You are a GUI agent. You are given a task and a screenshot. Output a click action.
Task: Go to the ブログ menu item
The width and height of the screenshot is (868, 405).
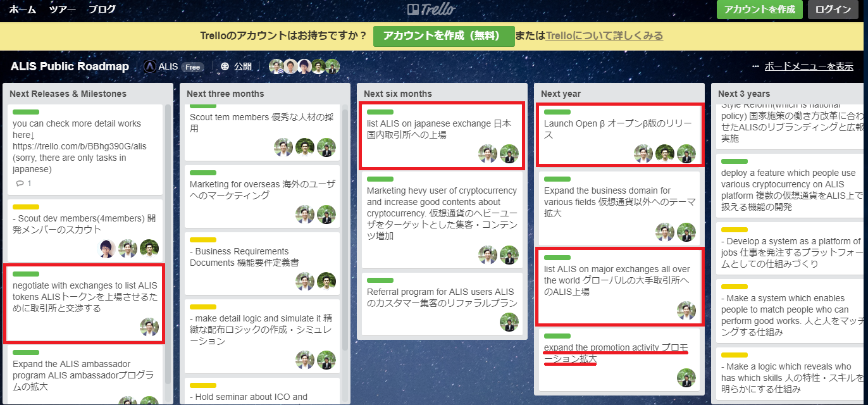click(102, 9)
